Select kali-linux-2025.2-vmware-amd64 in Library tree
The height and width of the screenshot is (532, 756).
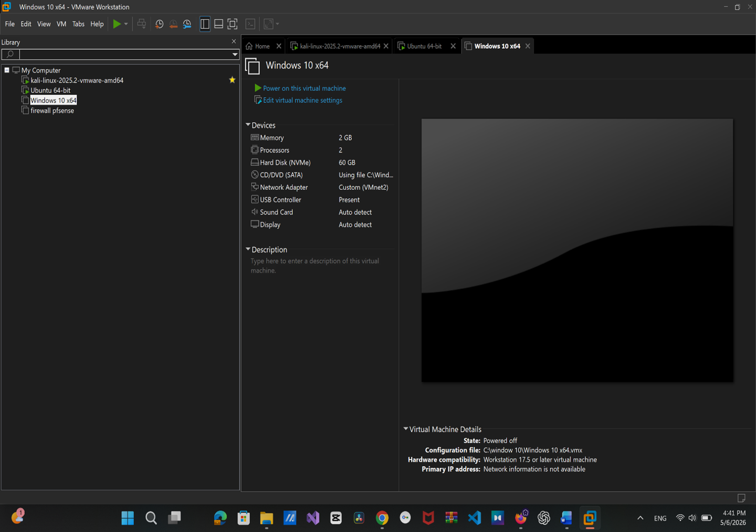point(77,80)
